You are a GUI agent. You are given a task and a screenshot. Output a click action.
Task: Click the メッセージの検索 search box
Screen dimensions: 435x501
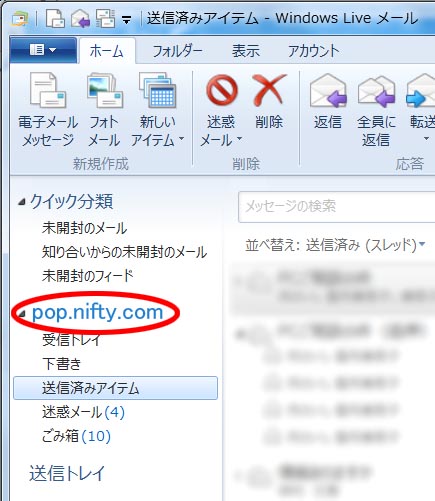(337, 207)
